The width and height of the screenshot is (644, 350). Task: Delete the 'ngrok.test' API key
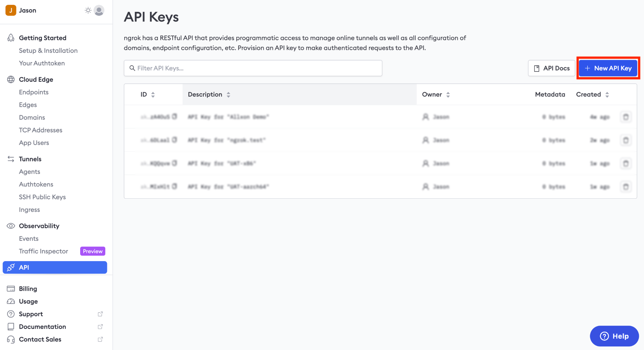pos(626,140)
